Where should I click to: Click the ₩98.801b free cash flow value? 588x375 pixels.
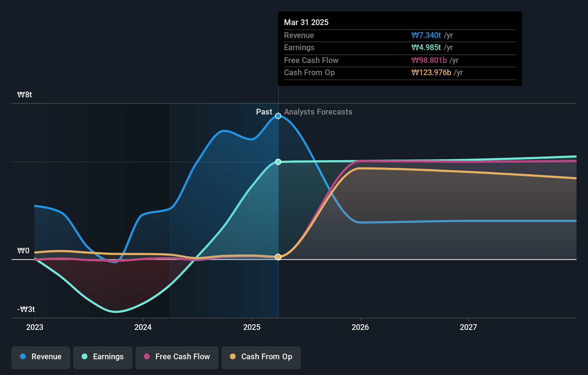coord(429,60)
